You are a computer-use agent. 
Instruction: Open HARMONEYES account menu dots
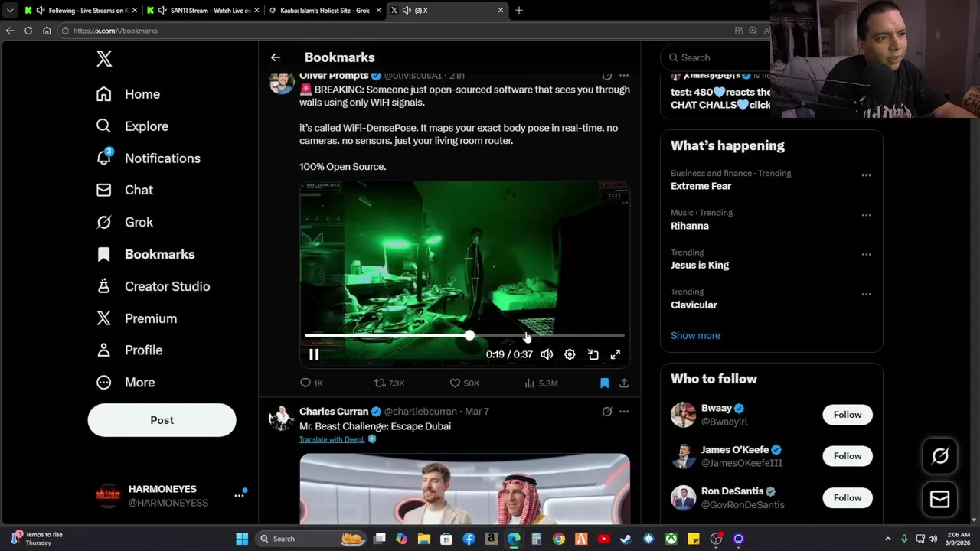coord(239,495)
